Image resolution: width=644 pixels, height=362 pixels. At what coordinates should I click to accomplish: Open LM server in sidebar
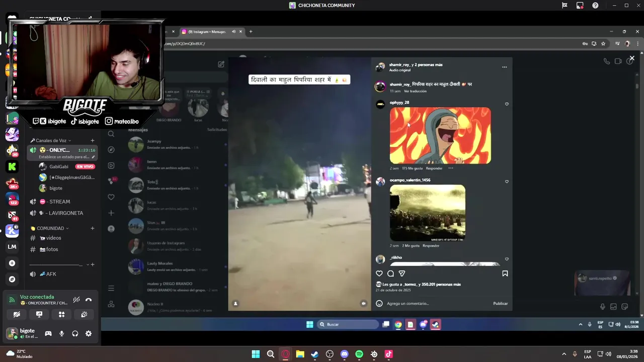click(12, 247)
